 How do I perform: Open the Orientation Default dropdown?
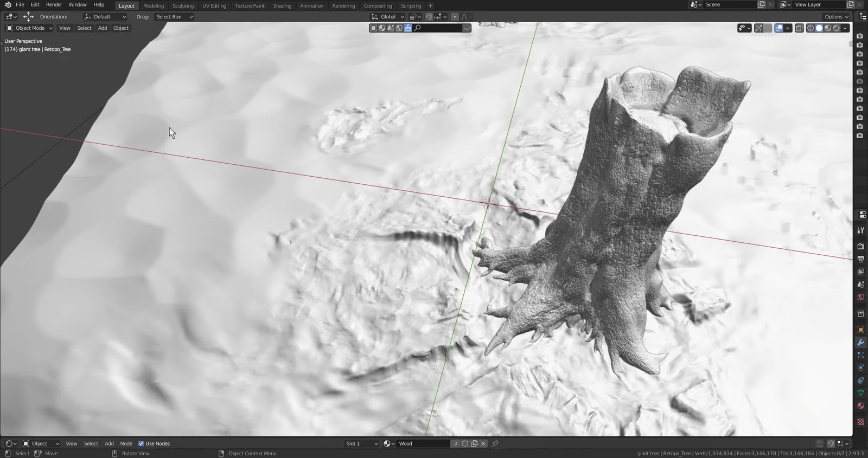point(105,17)
